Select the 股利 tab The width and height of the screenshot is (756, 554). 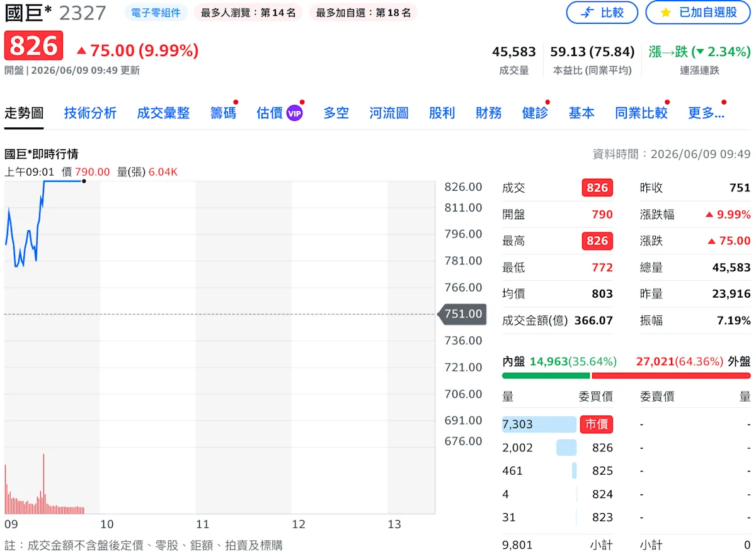click(x=442, y=113)
